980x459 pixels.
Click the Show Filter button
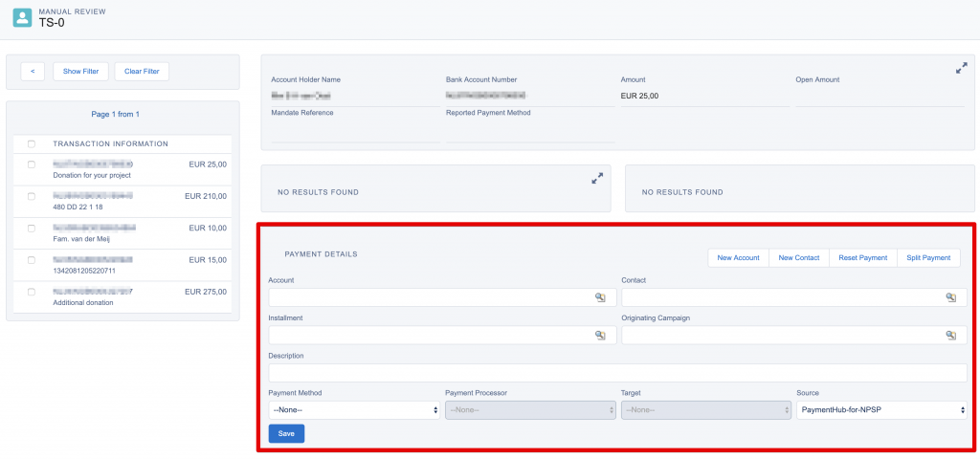(x=80, y=71)
